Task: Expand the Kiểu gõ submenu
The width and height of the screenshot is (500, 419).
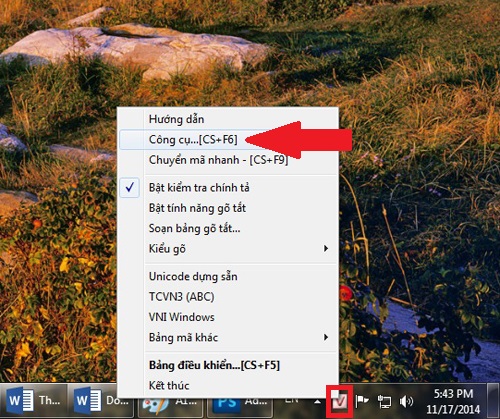Action: (x=229, y=249)
